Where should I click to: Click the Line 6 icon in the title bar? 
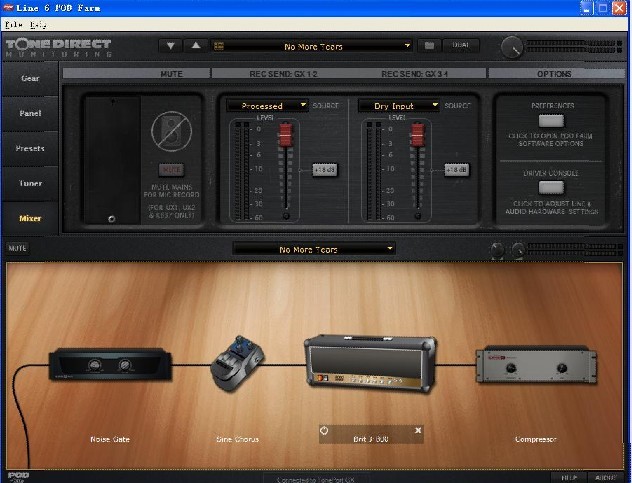(8, 8)
